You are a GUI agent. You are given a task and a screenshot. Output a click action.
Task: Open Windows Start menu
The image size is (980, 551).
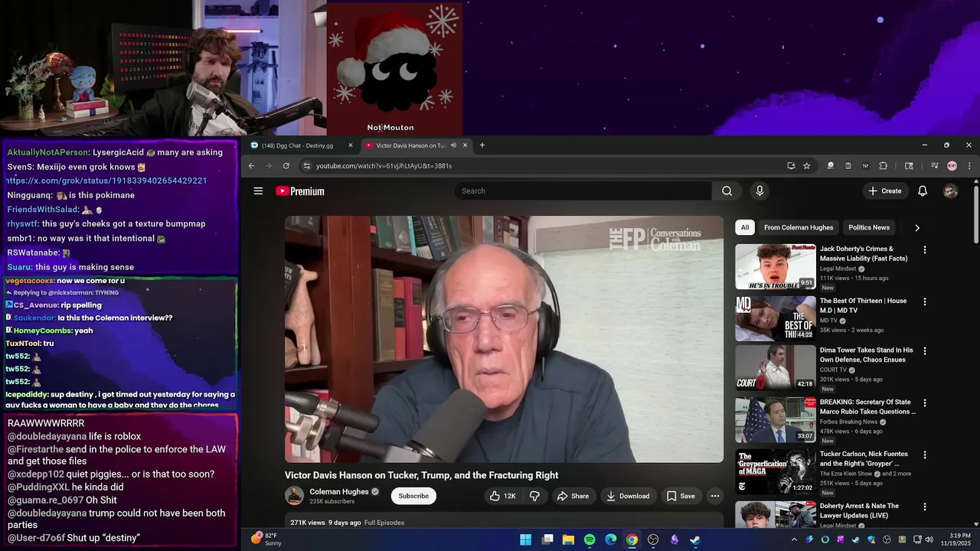coord(526,540)
